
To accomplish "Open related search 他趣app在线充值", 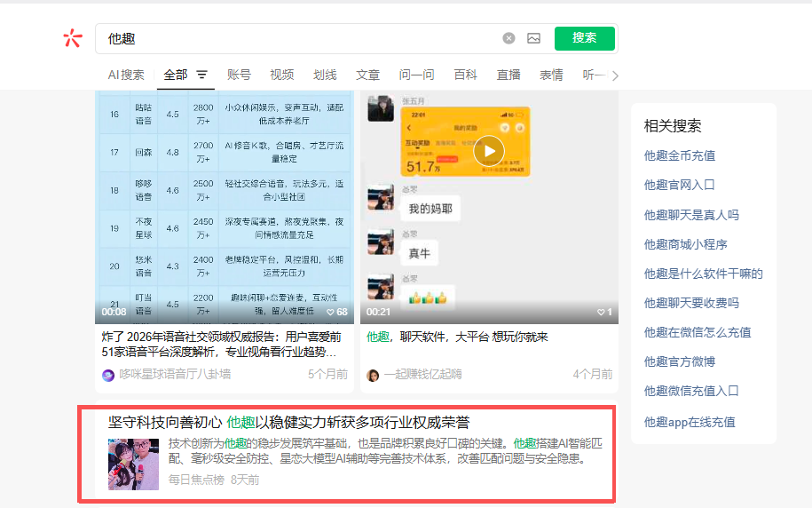I will 690,422.
